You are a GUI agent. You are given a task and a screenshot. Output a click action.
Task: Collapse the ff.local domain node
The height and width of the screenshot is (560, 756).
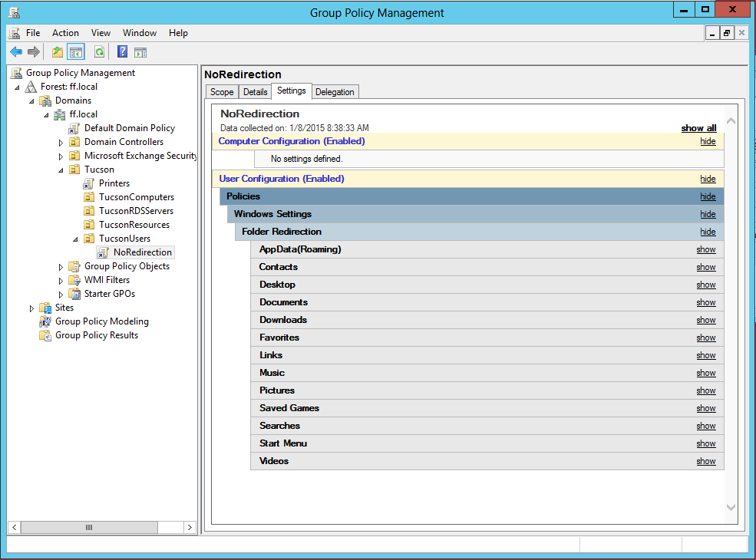coord(46,115)
